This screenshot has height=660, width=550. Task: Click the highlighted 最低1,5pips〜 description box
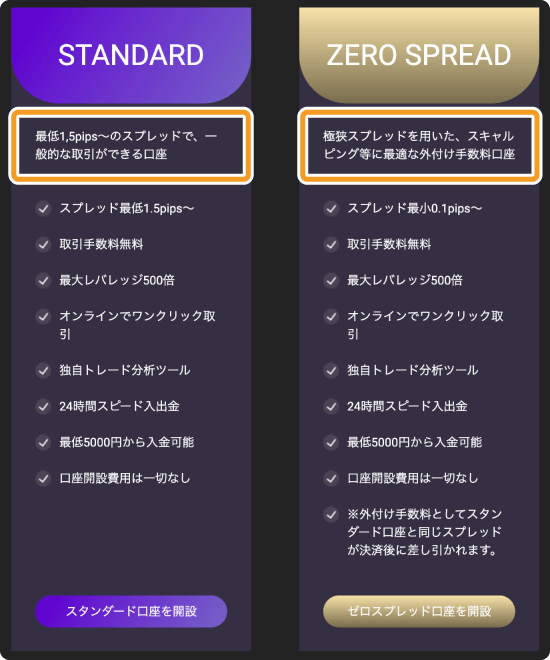tap(131, 146)
